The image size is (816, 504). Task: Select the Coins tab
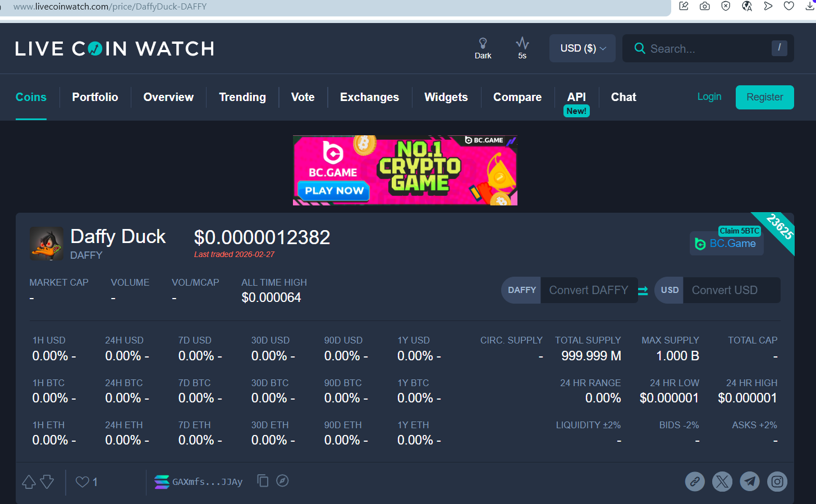[x=31, y=97]
